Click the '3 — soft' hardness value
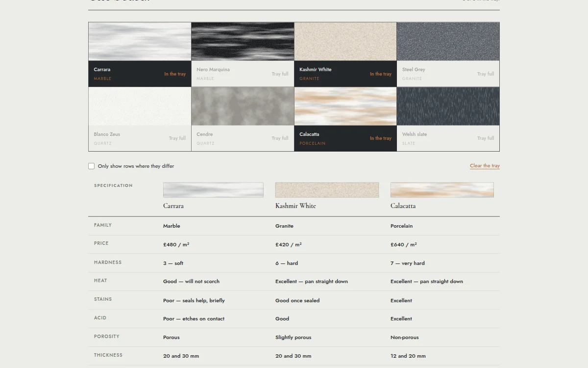Screen dimensions: 588x368 pyautogui.click(x=173, y=263)
